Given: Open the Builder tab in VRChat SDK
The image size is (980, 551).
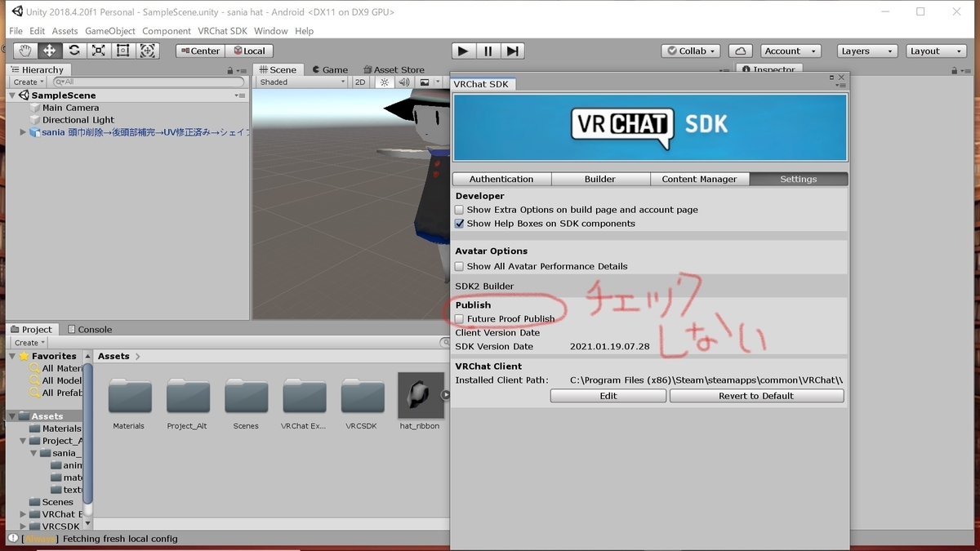Looking at the screenshot, I should [x=600, y=179].
